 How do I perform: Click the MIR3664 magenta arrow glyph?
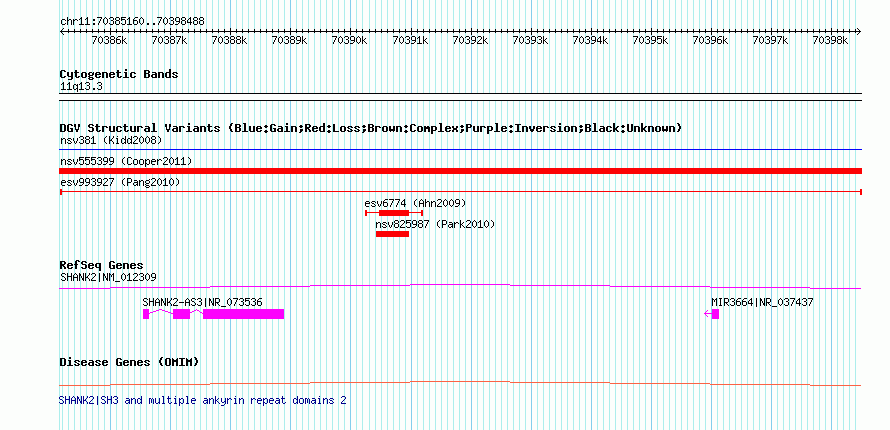[x=712, y=314]
